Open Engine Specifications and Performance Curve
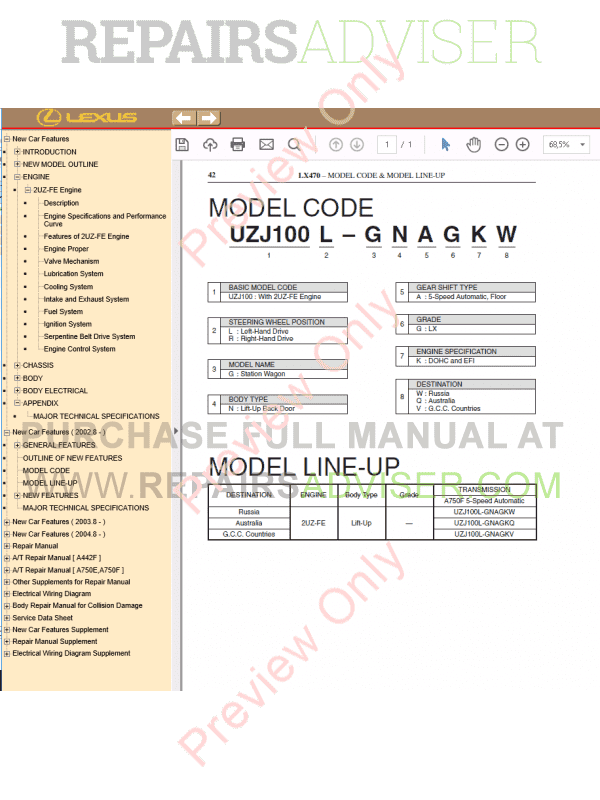The image size is (600, 800). coord(105,220)
